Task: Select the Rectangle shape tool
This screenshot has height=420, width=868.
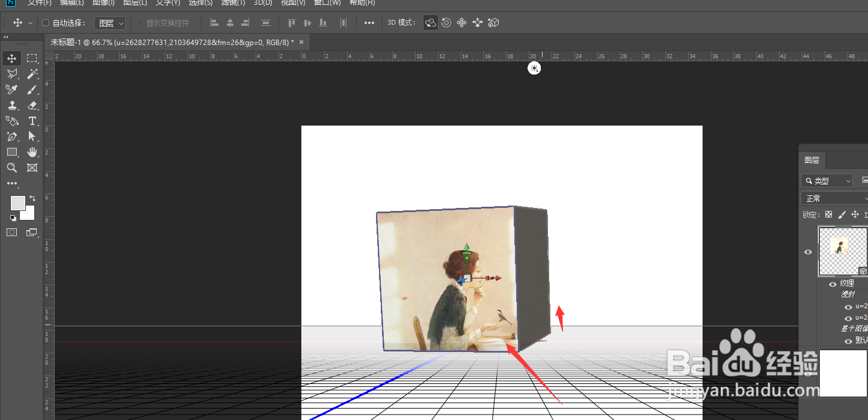Action: (x=12, y=152)
